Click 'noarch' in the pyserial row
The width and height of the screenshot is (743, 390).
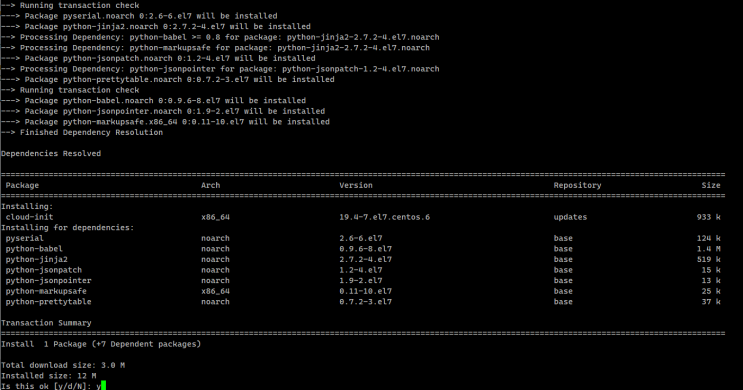point(215,238)
